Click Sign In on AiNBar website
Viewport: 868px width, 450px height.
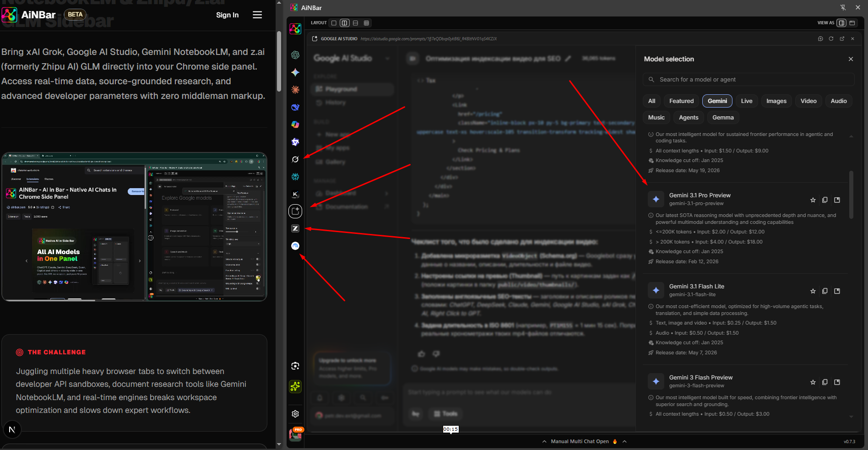click(x=227, y=15)
